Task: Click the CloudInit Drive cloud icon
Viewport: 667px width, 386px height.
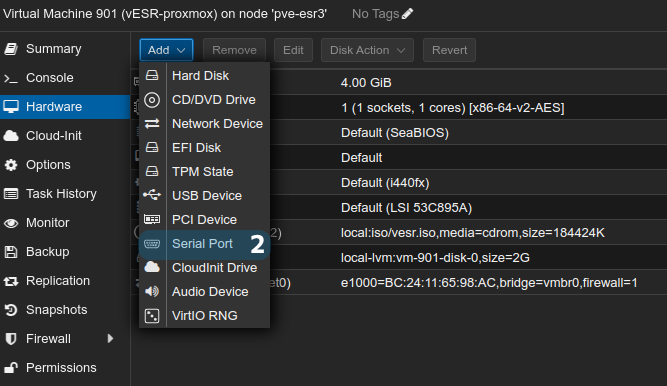Action: 152,267
